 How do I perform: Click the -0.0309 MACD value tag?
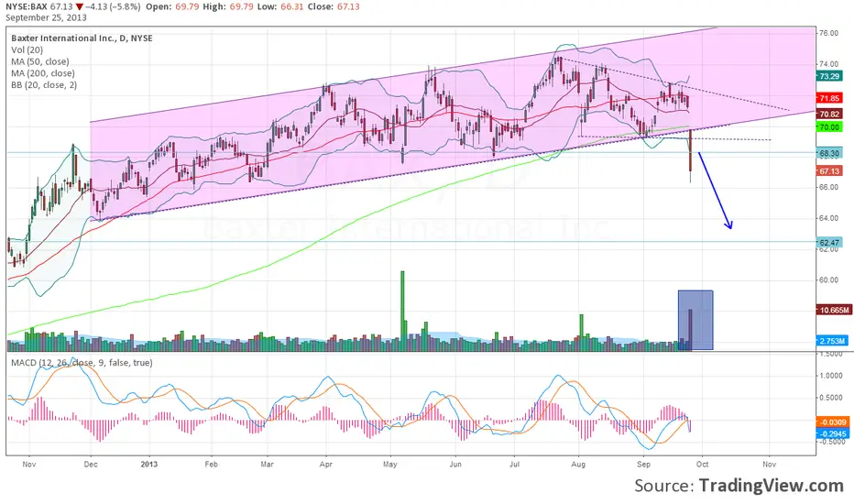(x=832, y=422)
